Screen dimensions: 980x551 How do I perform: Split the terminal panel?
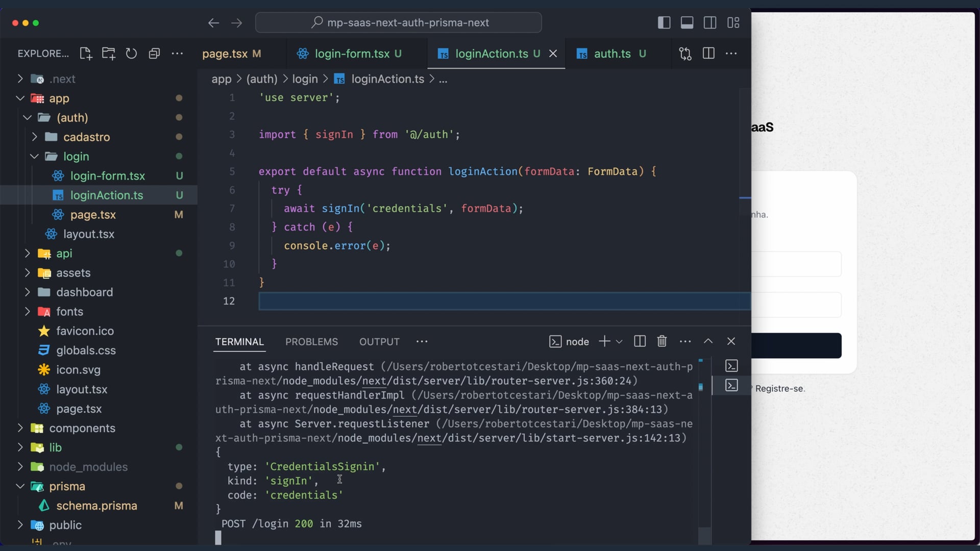pyautogui.click(x=640, y=341)
